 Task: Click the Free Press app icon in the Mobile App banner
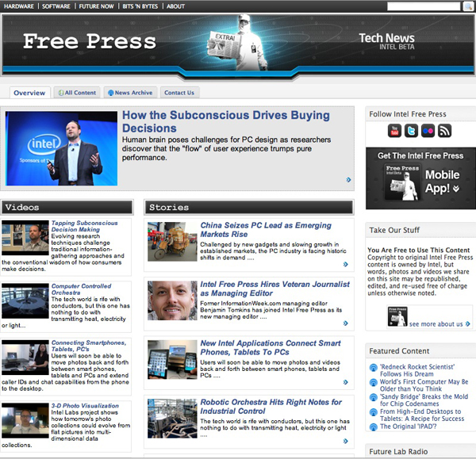pos(402,182)
